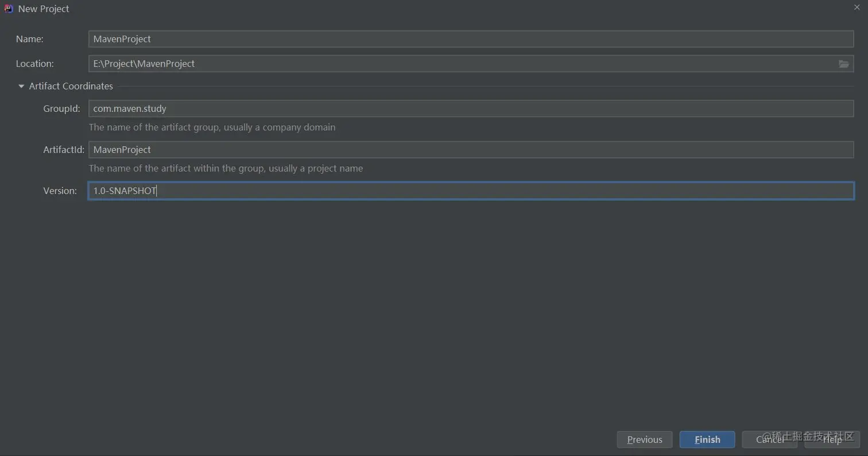
Task: Open folder browser icon in Location field
Action: 843,64
